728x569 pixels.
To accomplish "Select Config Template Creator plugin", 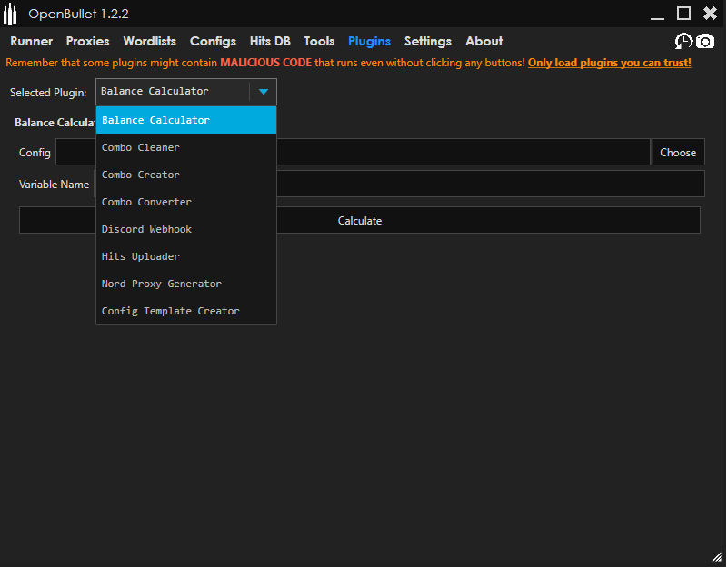I will pos(185,311).
